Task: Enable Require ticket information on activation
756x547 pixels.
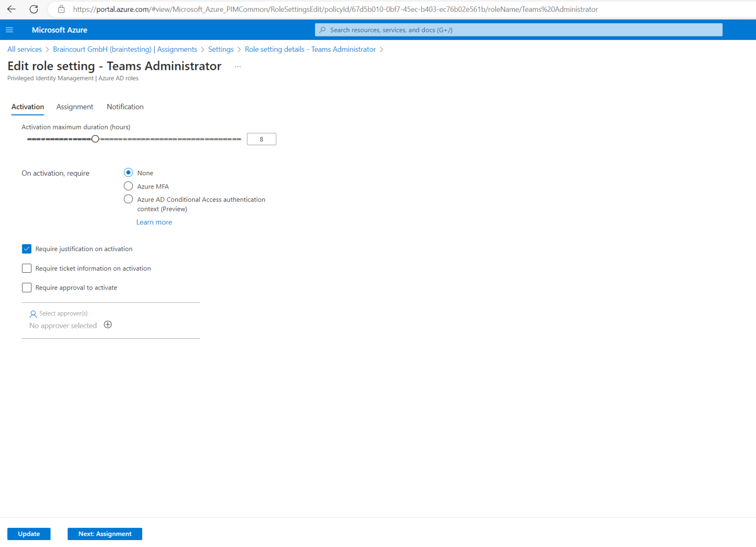Action: [x=27, y=268]
